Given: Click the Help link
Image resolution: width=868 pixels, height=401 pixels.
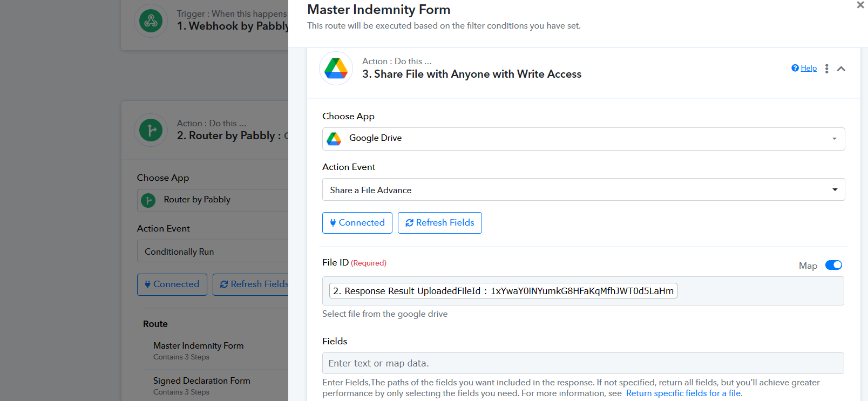Looking at the screenshot, I should (x=804, y=68).
